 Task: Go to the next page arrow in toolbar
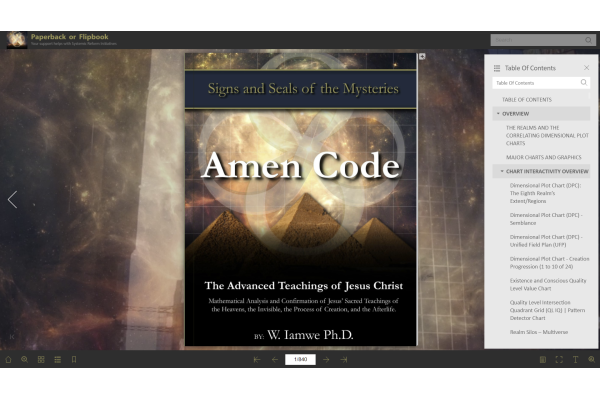tap(326, 359)
